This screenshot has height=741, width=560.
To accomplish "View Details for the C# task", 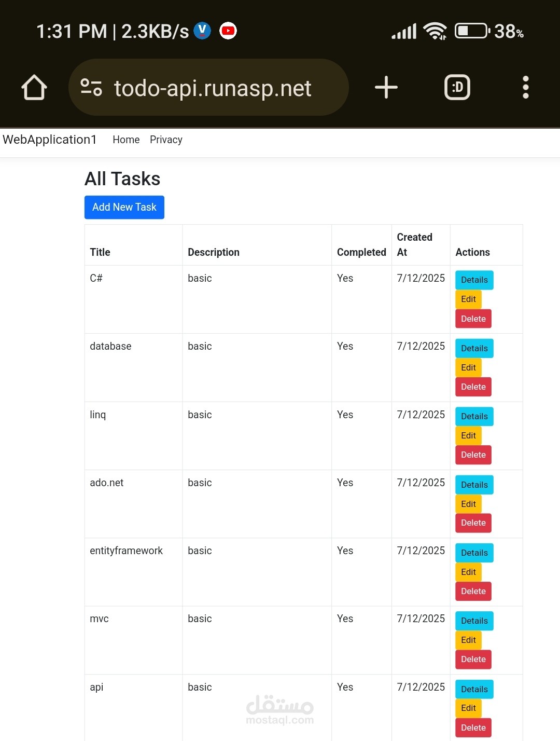I will (x=474, y=280).
